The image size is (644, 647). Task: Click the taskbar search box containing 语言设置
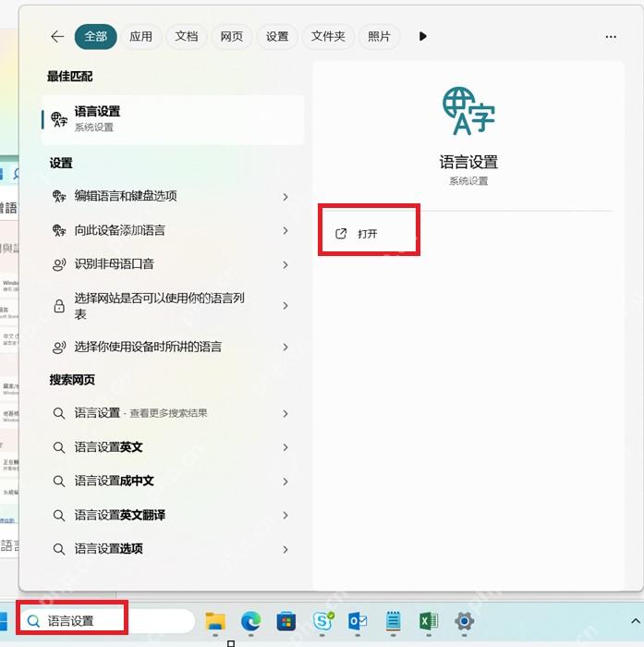106,621
